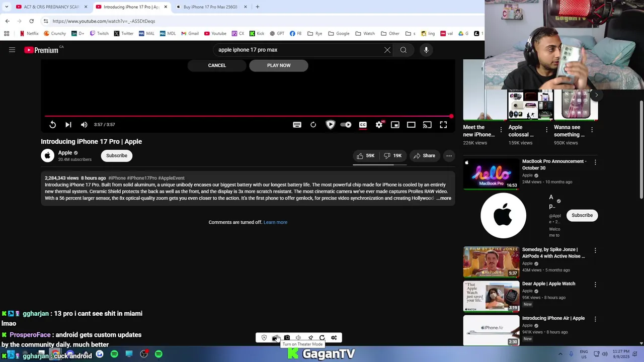This screenshot has width=644, height=362.
Task: Open the Introducing iPhone Air thumbnail
Action: pyautogui.click(x=491, y=330)
